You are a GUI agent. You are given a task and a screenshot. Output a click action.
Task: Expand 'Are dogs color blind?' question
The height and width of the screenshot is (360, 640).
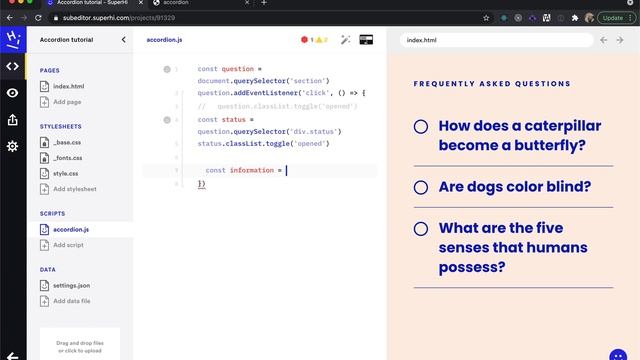point(515,187)
